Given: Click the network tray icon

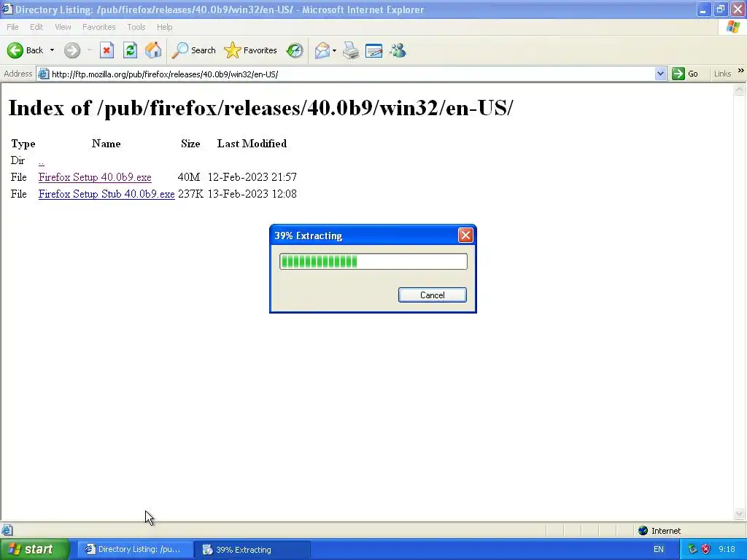Looking at the screenshot, I should pyautogui.click(x=692, y=550).
